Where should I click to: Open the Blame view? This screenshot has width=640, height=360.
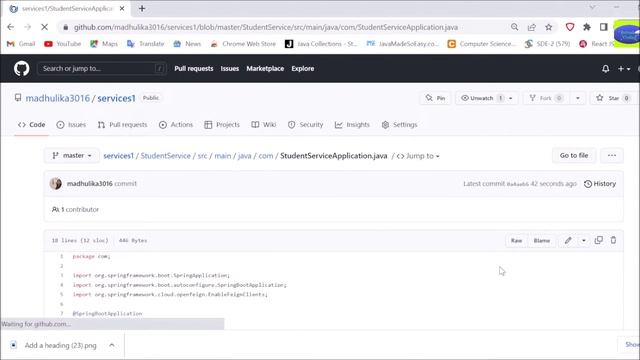[x=542, y=240]
